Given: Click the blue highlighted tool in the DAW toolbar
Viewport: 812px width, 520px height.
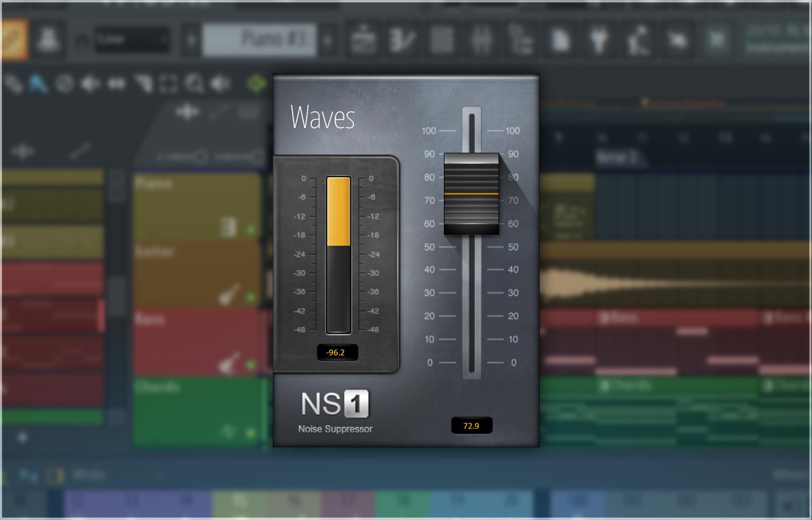Looking at the screenshot, I should (x=38, y=83).
